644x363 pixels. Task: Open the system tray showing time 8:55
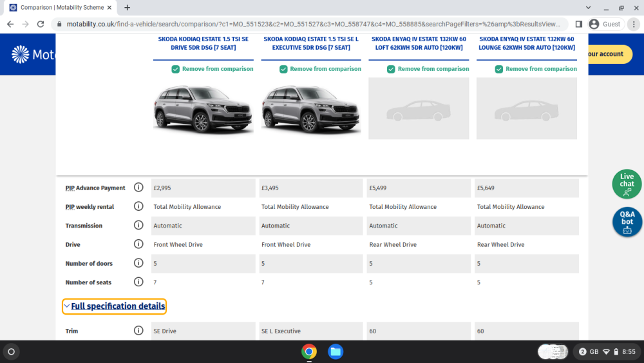(607, 352)
